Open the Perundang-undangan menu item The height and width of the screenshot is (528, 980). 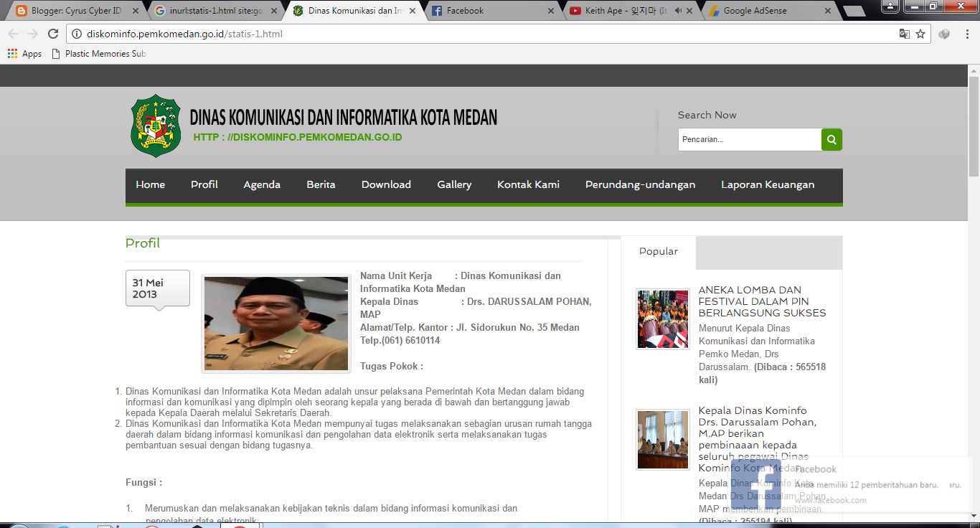(640, 185)
